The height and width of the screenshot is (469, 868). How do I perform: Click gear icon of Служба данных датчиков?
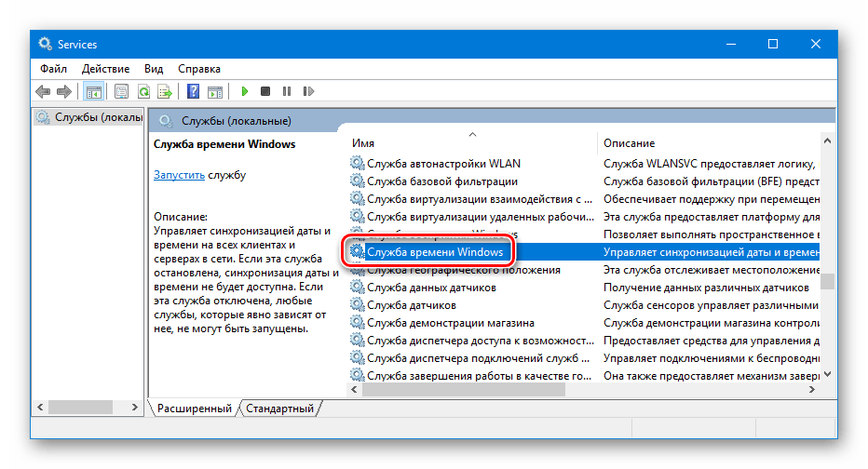[357, 287]
